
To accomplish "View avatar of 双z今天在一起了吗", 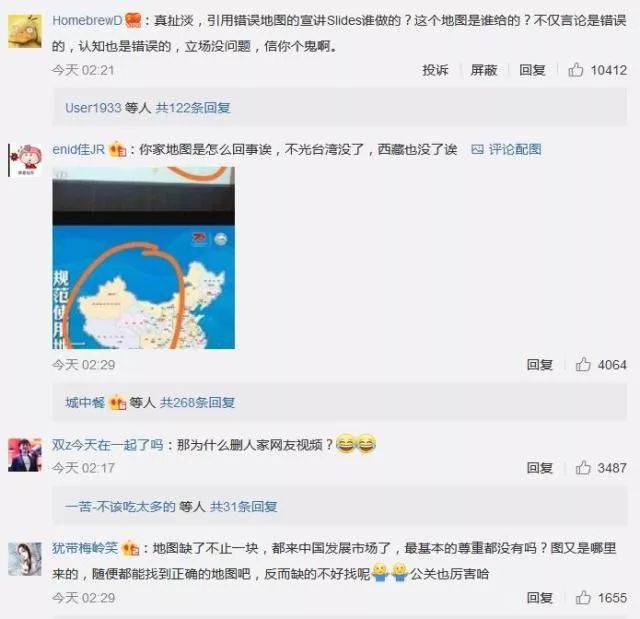I will tap(25, 455).
